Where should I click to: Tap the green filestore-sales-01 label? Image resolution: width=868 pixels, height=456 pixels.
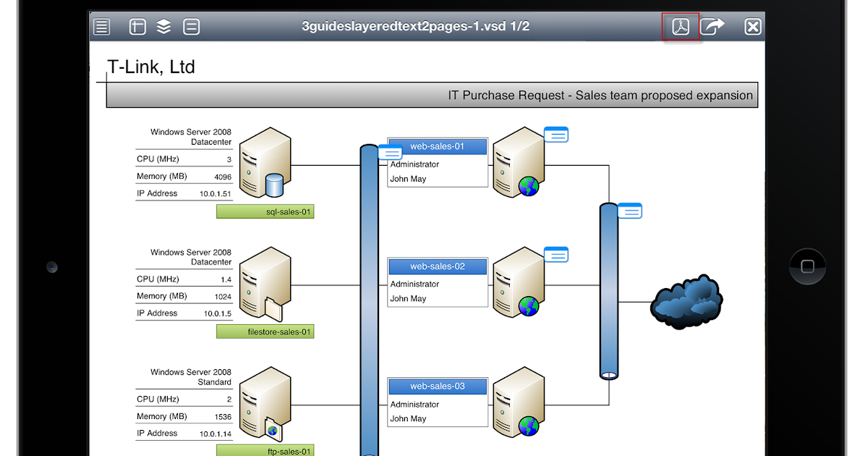coord(265,332)
